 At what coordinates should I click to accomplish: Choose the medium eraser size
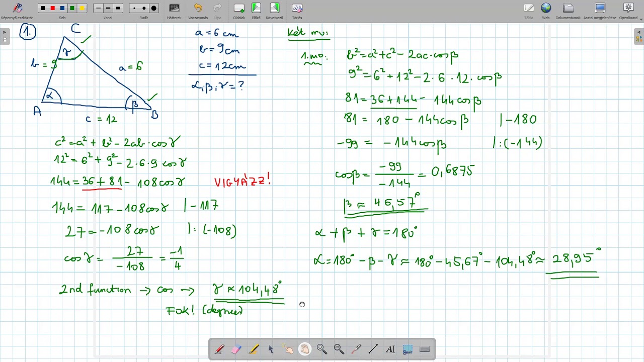(144, 8)
